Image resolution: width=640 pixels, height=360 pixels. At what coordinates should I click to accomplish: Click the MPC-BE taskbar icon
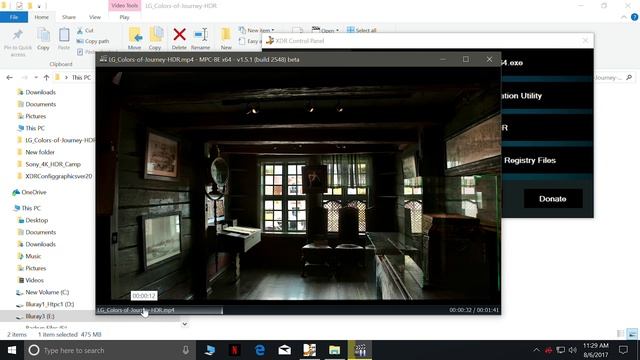[360, 350]
